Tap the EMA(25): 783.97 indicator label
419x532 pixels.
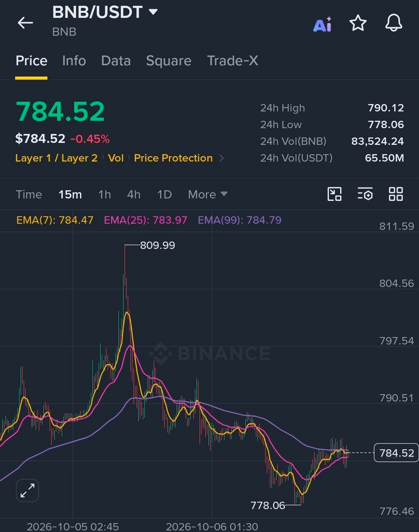(146, 220)
